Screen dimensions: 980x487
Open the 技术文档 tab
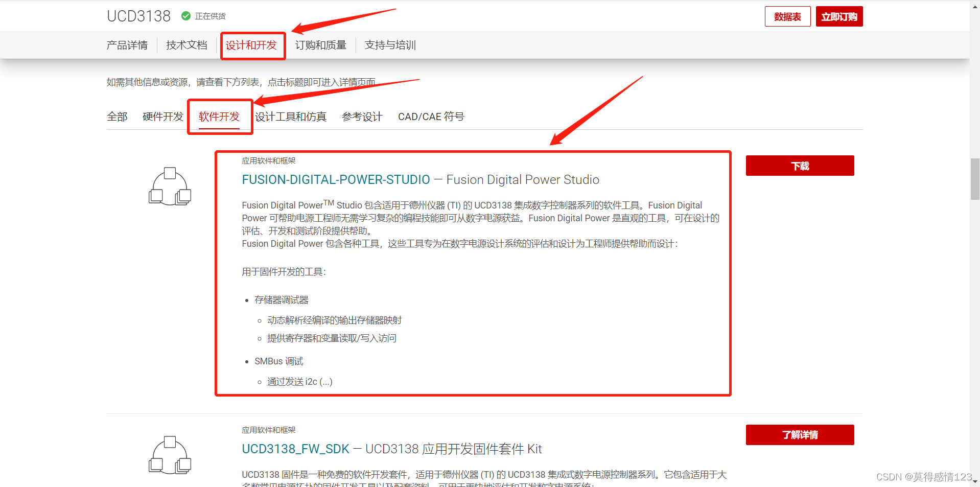[x=186, y=45]
